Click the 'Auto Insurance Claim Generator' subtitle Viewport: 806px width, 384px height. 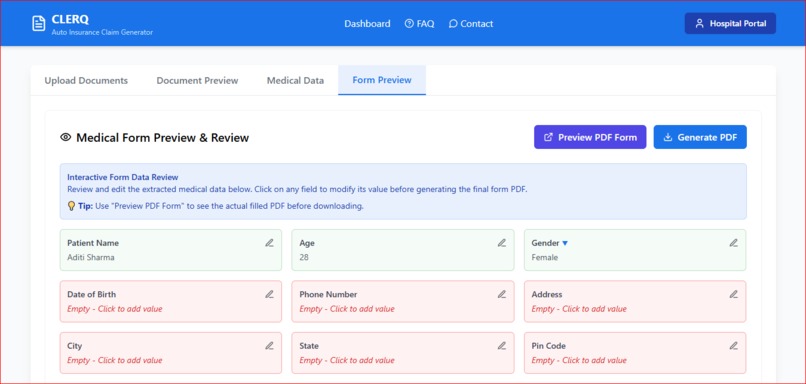pos(102,32)
